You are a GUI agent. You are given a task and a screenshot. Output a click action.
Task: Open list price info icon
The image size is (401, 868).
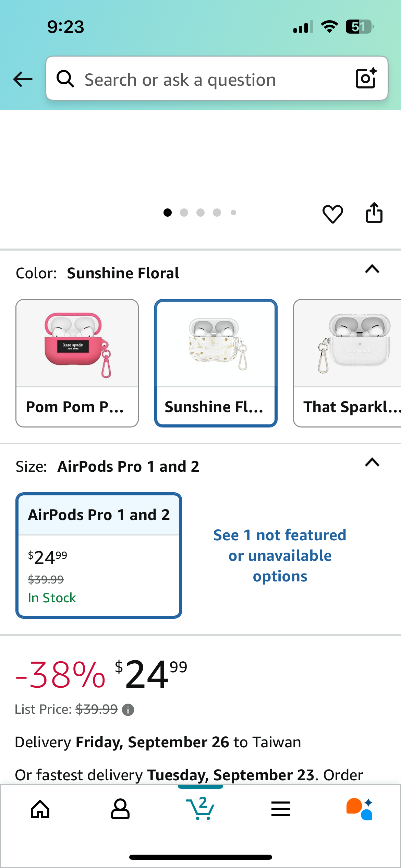click(x=128, y=710)
